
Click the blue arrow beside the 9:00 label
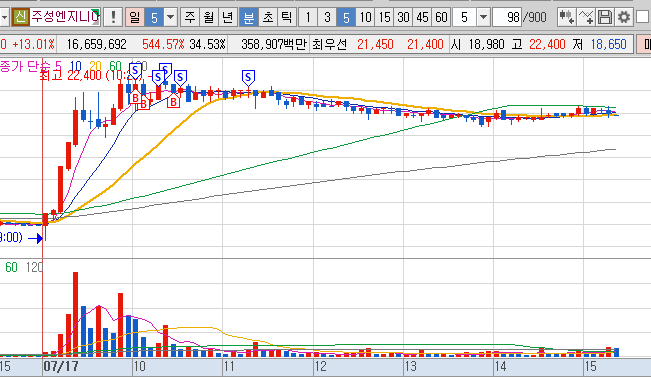(36, 238)
